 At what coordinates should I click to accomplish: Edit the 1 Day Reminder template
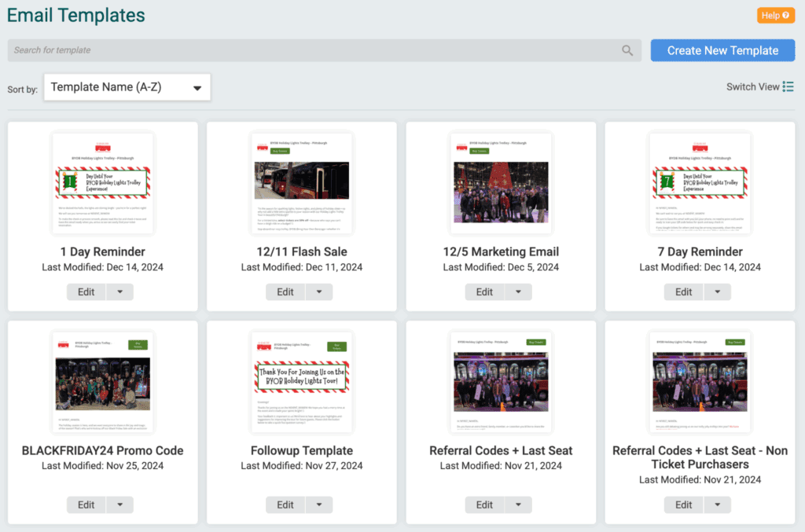point(86,292)
